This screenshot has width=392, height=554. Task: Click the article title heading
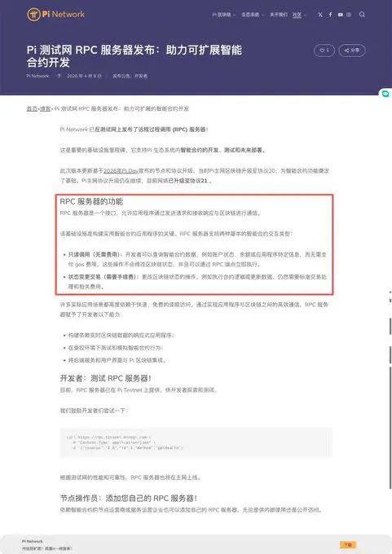pyautogui.click(x=134, y=56)
